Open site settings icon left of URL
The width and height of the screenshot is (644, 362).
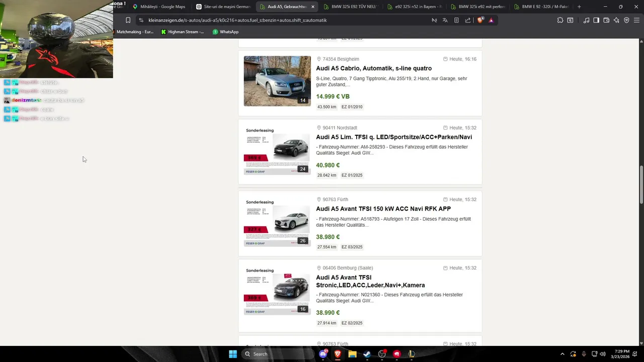coord(141,20)
